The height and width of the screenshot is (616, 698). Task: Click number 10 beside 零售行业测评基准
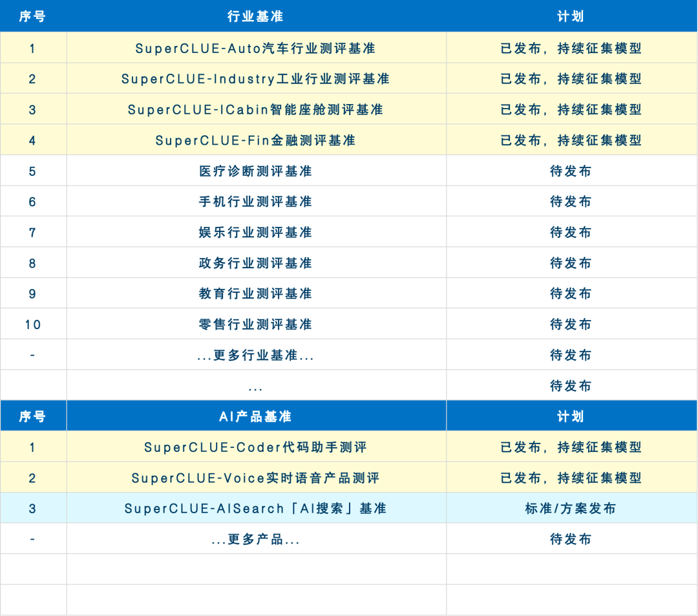point(32,325)
